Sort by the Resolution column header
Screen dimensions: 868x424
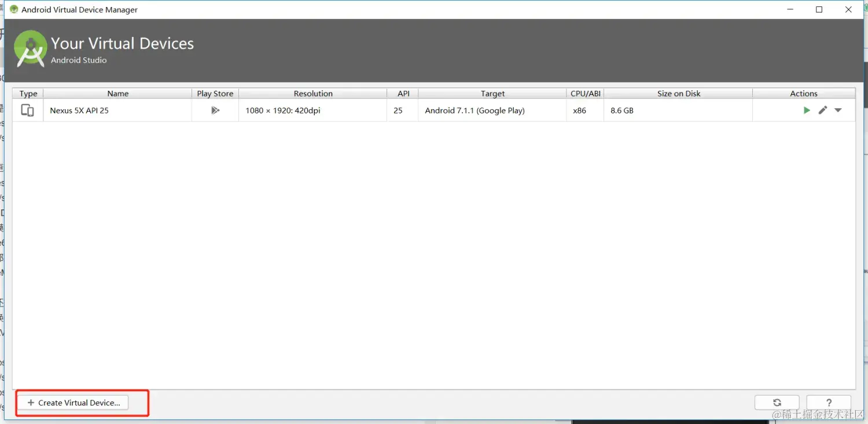pyautogui.click(x=313, y=93)
